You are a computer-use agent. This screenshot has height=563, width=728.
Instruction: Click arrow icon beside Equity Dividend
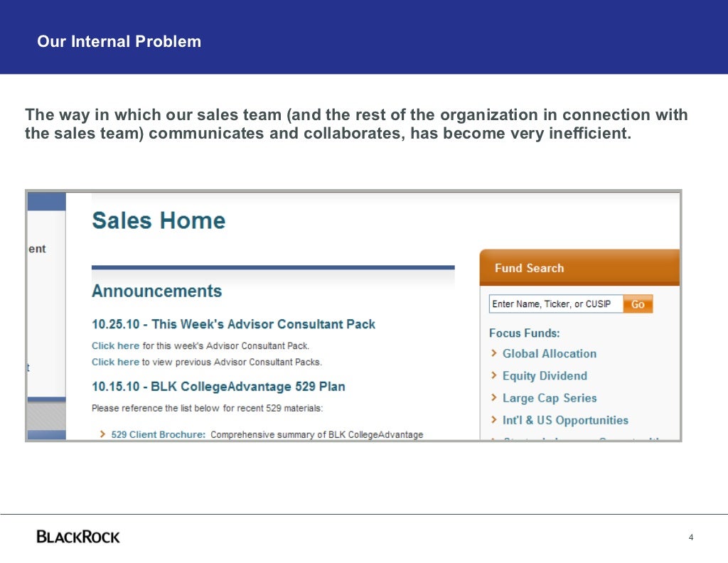[x=494, y=376]
